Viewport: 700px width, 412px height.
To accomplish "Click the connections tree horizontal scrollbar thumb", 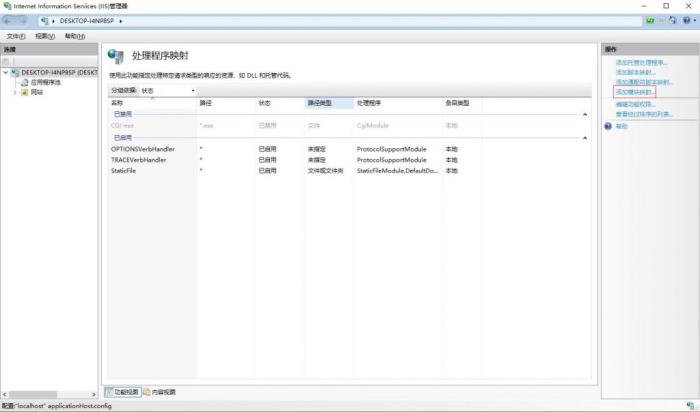I will pos(33,395).
